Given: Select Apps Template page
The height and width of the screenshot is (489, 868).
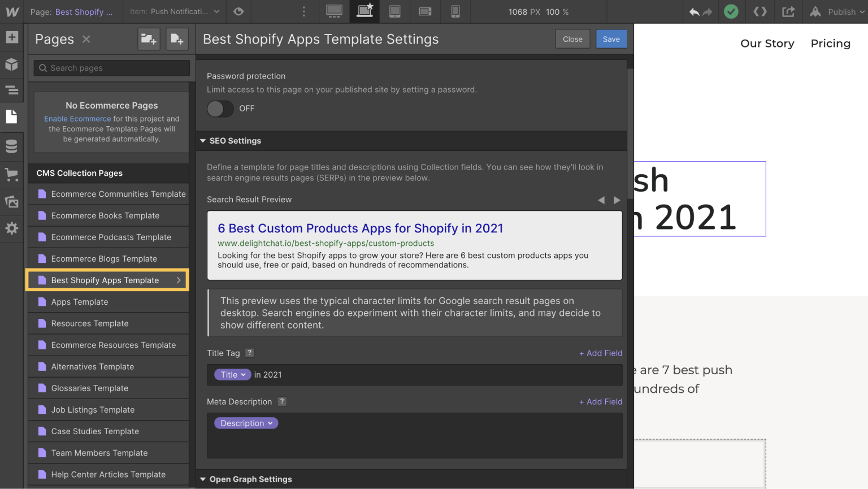Looking at the screenshot, I should click(x=108, y=302).
